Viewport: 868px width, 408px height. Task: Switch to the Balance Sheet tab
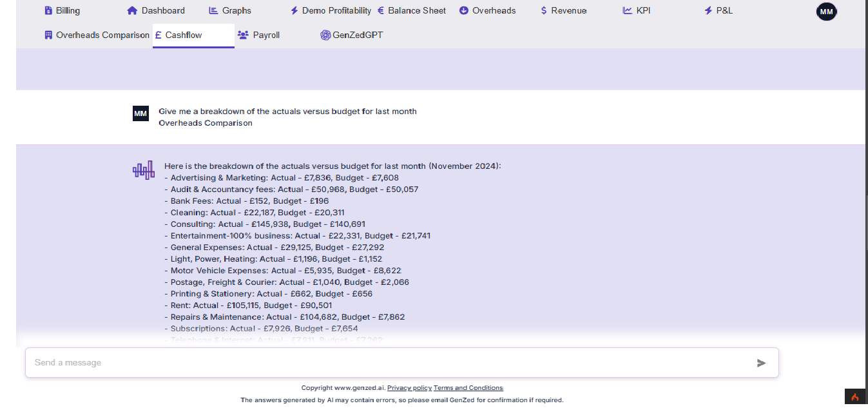pos(416,10)
